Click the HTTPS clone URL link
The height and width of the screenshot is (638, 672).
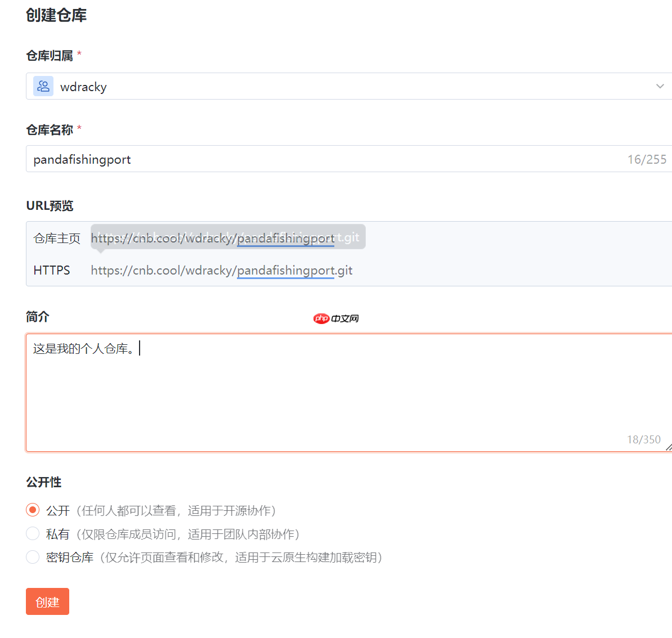pyautogui.click(x=221, y=270)
